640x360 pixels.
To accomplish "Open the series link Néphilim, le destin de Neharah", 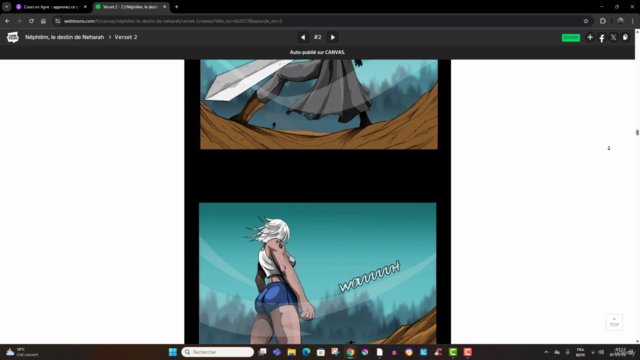I will coord(64,37).
